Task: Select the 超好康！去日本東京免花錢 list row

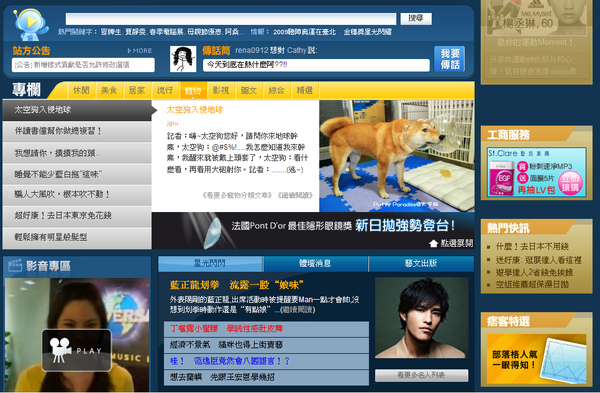Action: coord(77,215)
